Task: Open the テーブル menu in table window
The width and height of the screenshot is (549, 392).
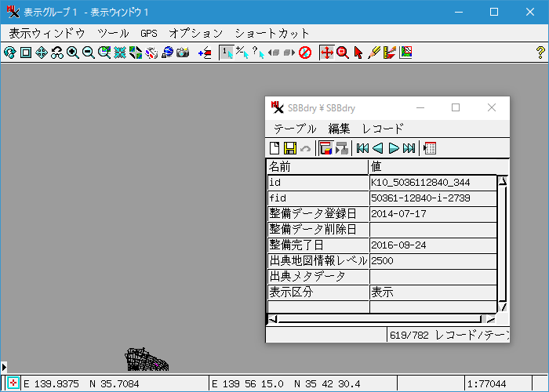Action: coord(295,129)
